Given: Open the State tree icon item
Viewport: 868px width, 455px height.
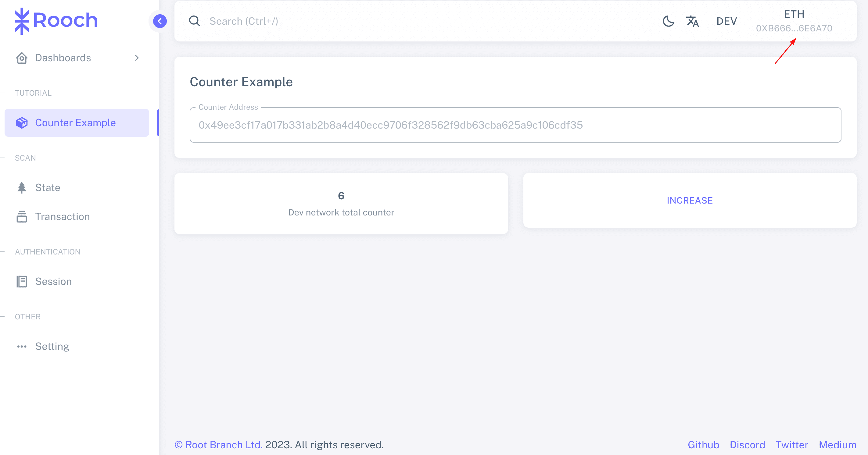Looking at the screenshot, I should [x=22, y=188].
